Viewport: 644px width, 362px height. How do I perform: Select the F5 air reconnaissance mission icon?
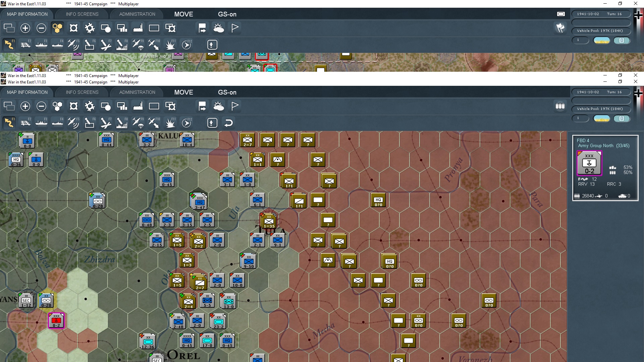coord(73,123)
